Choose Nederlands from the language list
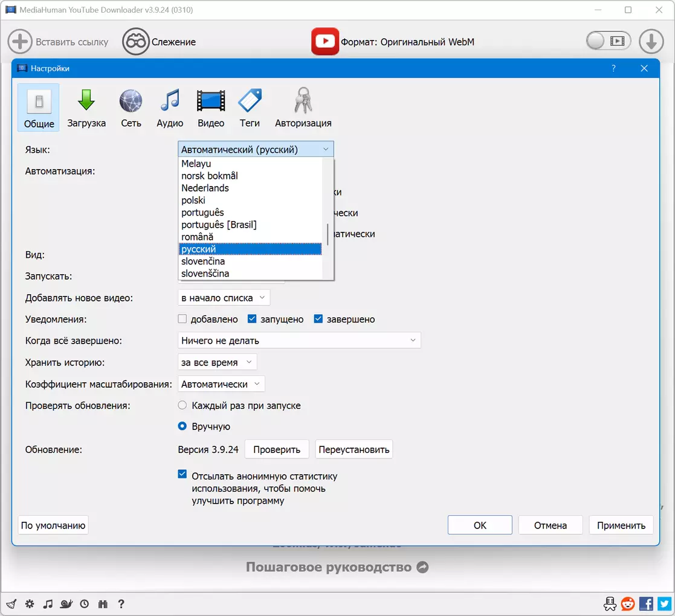This screenshot has height=616, width=675. [250, 188]
